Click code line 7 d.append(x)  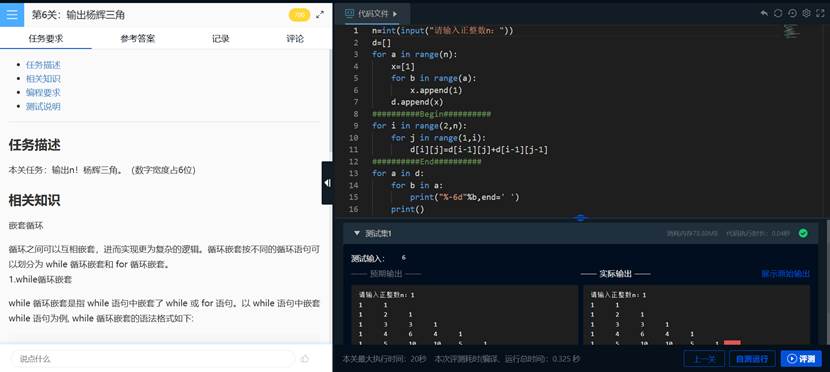click(x=417, y=102)
